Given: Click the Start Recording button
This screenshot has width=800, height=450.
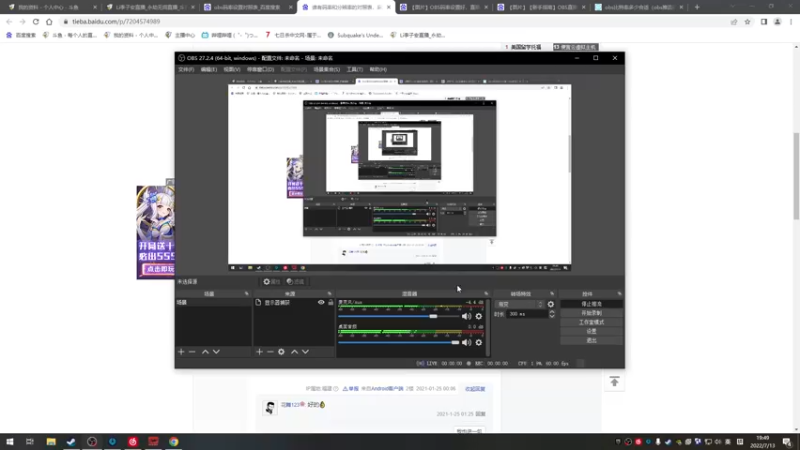Looking at the screenshot, I should 591,313.
